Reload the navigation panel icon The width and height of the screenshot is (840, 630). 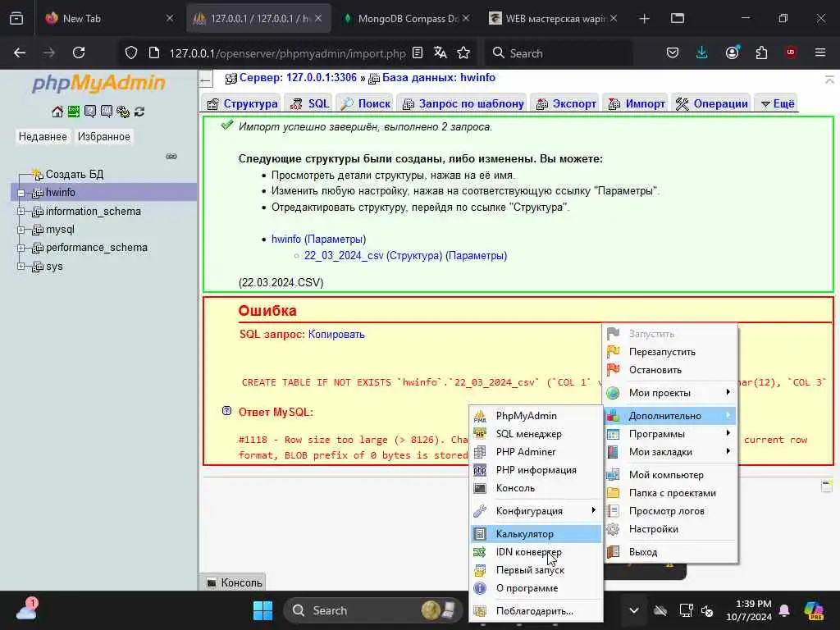pos(139,112)
